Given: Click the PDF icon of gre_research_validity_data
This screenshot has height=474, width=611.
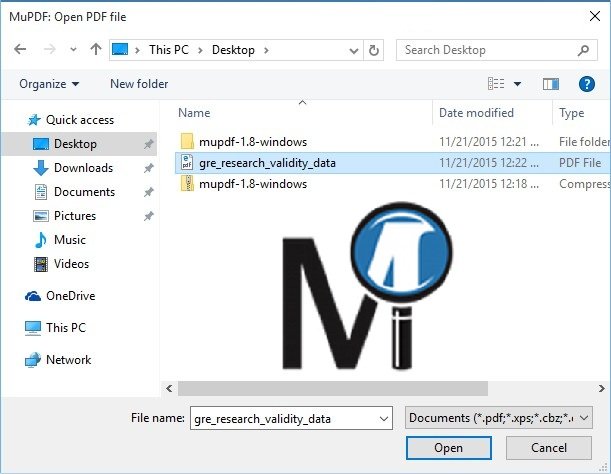Looking at the screenshot, I should pyautogui.click(x=187, y=163).
